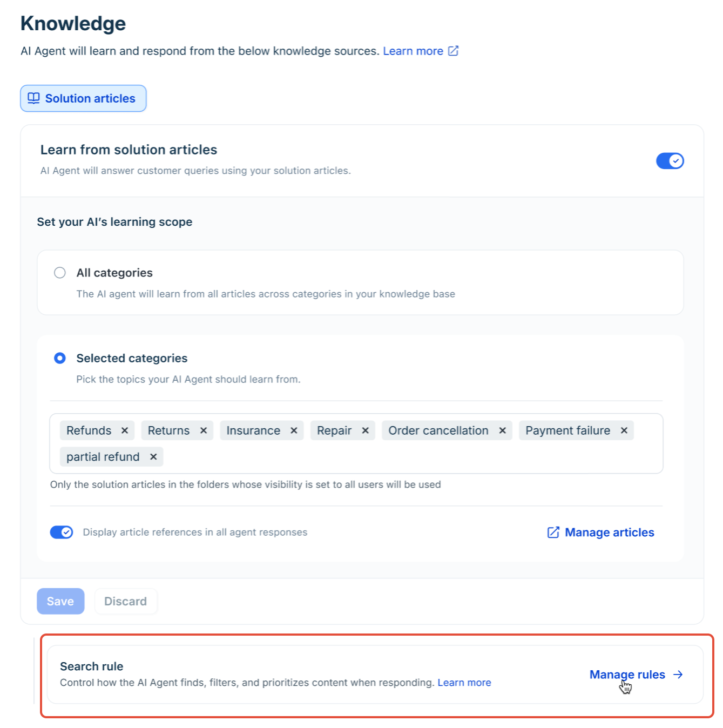Image resolution: width=723 pixels, height=728 pixels.
Task: Open the Manage rules link
Action: click(627, 675)
